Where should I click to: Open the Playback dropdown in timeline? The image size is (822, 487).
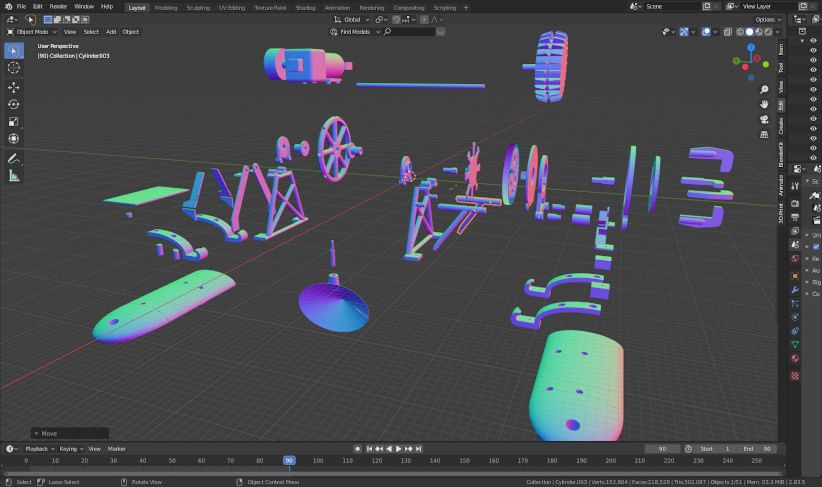click(x=40, y=449)
